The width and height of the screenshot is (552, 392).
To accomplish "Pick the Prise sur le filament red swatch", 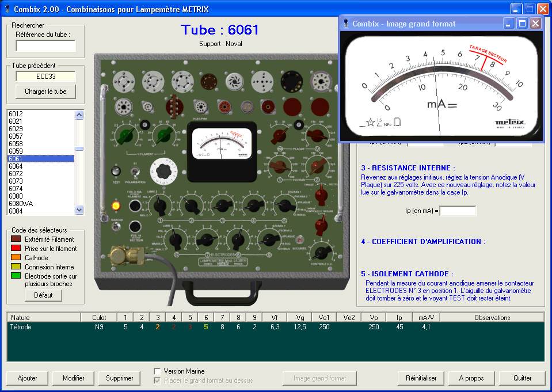I will coord(16,248).
